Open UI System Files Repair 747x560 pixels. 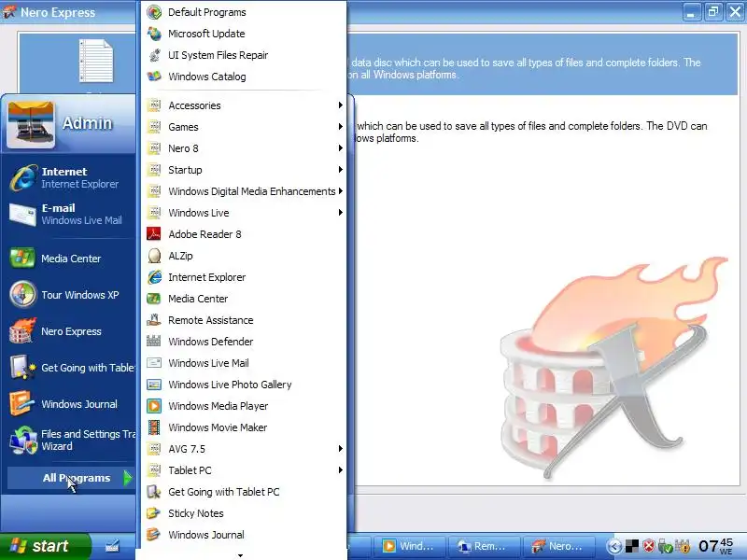pos(244,55)
